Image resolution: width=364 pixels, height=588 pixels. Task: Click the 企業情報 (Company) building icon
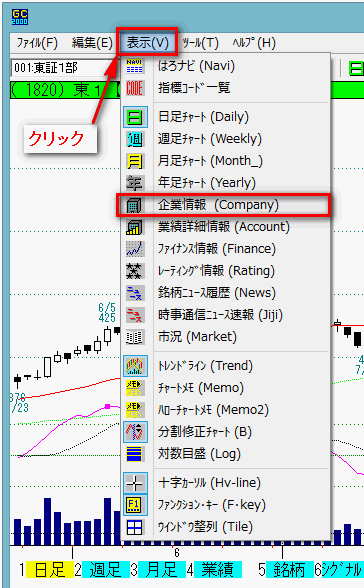pos(135,206)
